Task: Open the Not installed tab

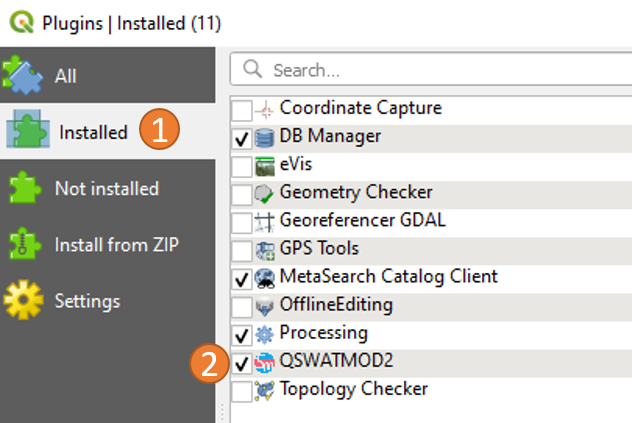Action: [108, 188]
